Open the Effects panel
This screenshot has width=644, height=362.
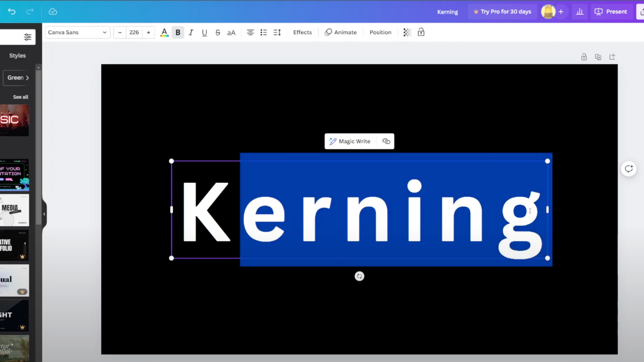[303, 32]
